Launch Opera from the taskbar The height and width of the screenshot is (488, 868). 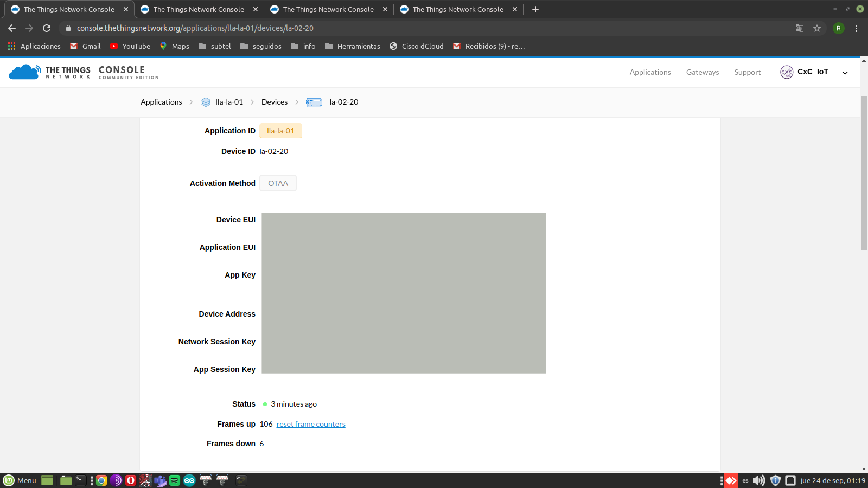coord(130,480)
